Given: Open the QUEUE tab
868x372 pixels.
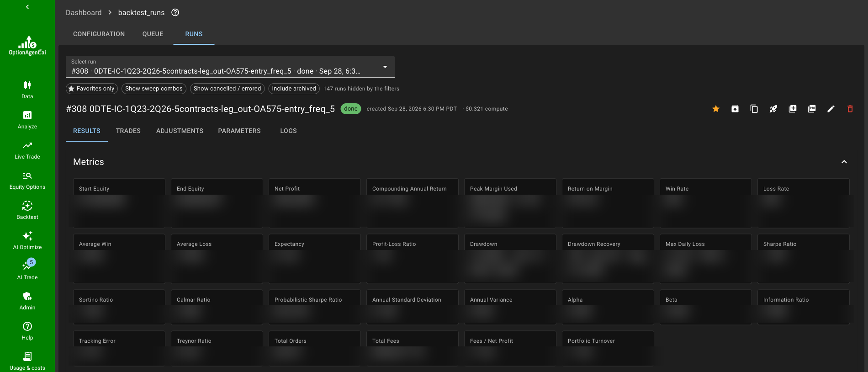Looking at the screenshot, I should pos(153,34).
